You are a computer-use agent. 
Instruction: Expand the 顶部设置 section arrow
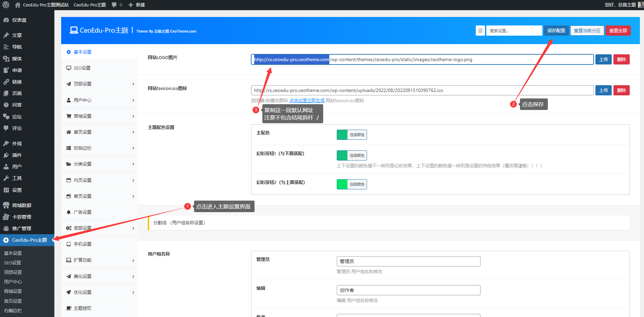[133, 84]
